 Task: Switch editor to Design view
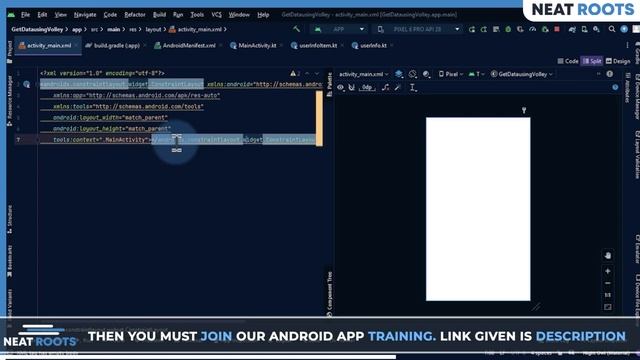[618, 61]
